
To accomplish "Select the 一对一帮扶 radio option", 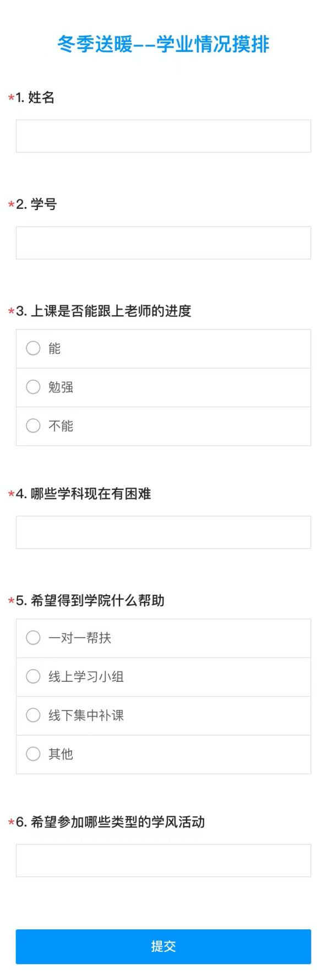I will 163,638.
